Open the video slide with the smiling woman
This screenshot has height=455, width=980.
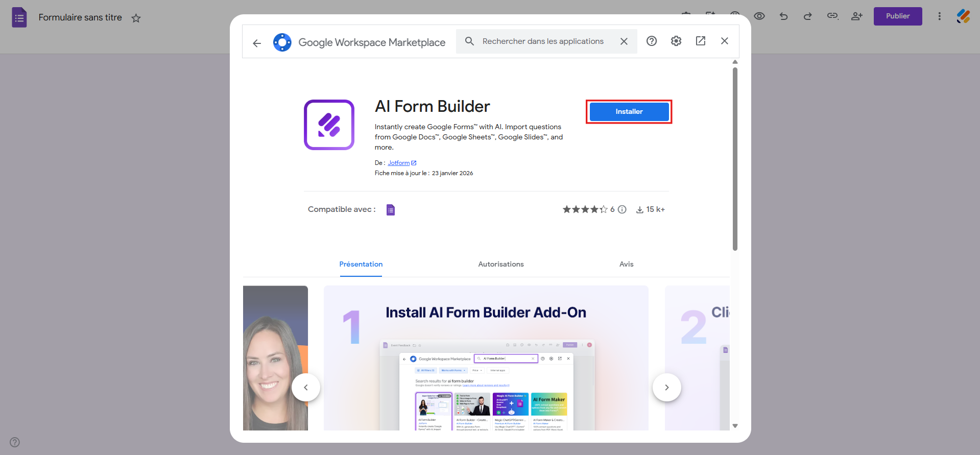click(x=275, y=358)
